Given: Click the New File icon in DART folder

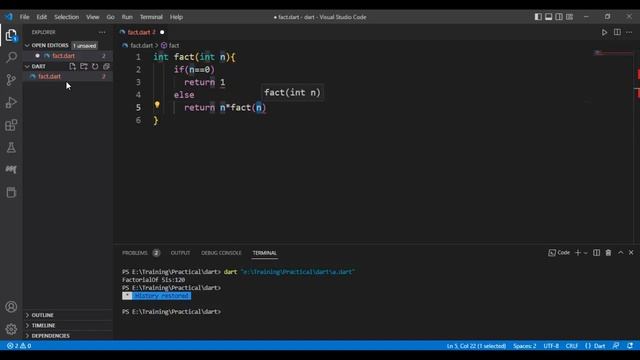Looking at the screenshot, I should coord(72,66).
